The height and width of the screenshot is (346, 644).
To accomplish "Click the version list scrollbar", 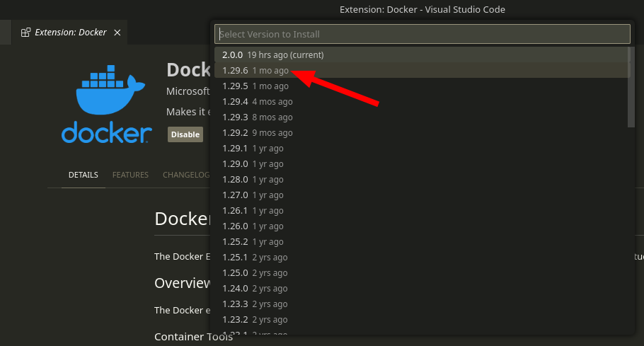I will click(631, 87).
